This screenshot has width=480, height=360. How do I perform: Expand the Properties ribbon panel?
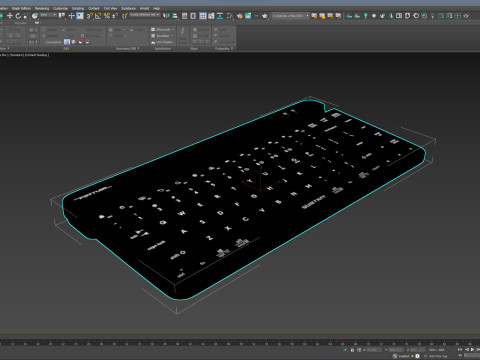click(x=224, y=49)
